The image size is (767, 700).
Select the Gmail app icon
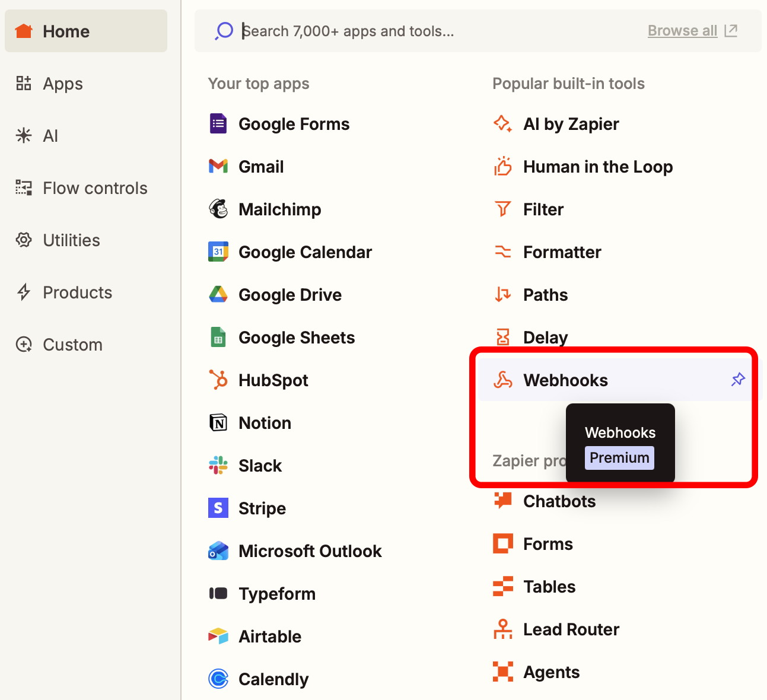tap(218, 166)
